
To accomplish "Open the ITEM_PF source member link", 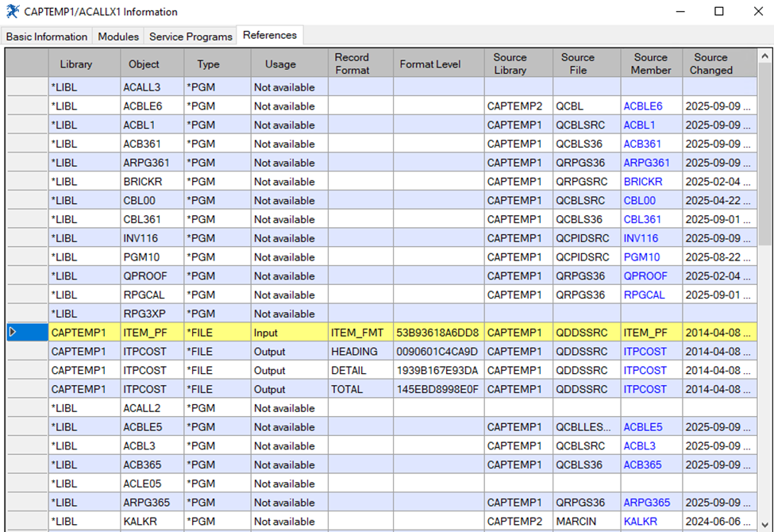I will point(645,333).
